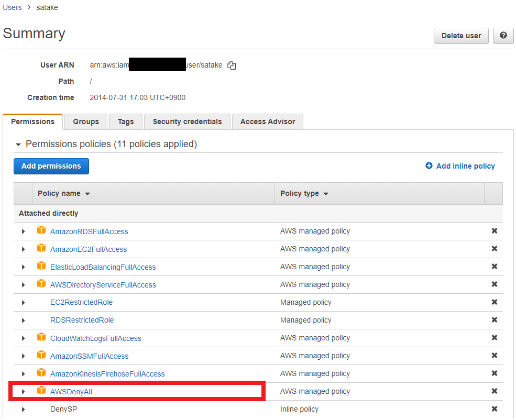Click the Add inline policy link
The height and width of the screenshot is (420, 516).
(x=465, y=166)
